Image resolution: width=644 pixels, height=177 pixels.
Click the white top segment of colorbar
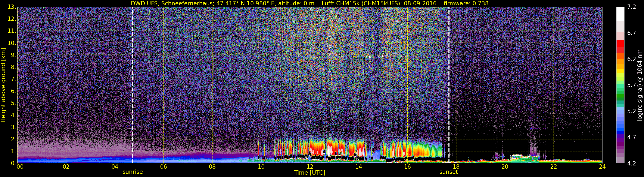click(620, 14)
